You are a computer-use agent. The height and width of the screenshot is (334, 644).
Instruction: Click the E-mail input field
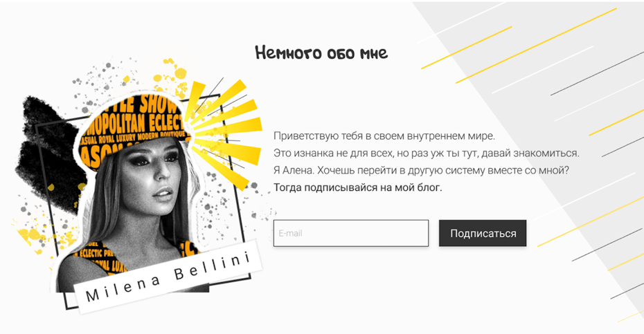351,233
